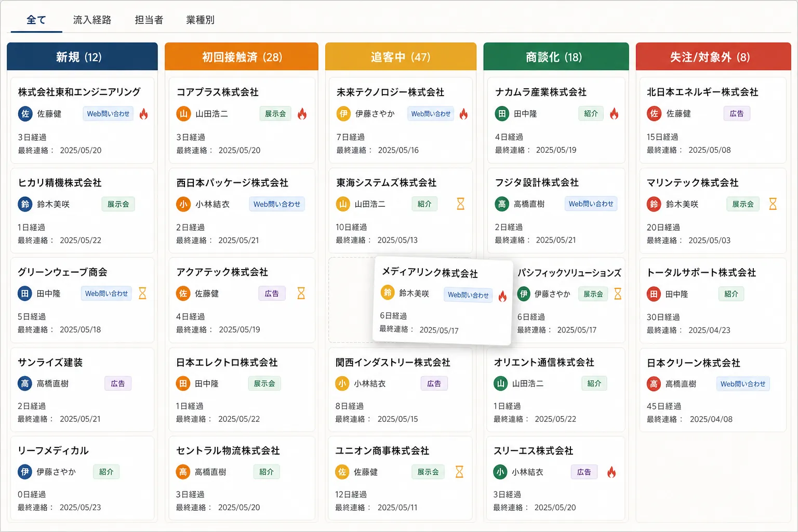Select the dragged メディアリンク株式会社 card title
798x532 pixels.
click(430, 273)
